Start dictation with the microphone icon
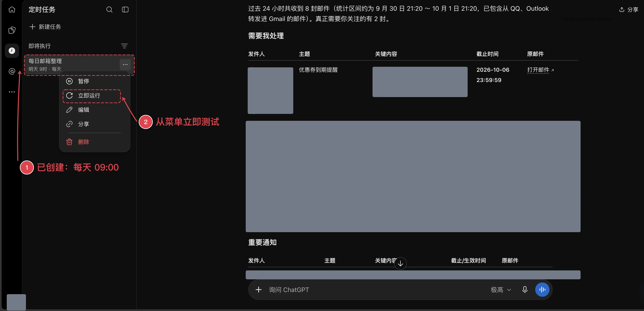The height and width of the screenshot is (311, 644). [x=525, y=289]
